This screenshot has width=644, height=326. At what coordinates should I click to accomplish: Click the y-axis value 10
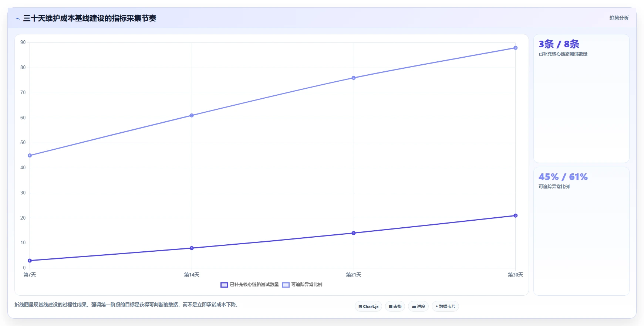point(23,243)
